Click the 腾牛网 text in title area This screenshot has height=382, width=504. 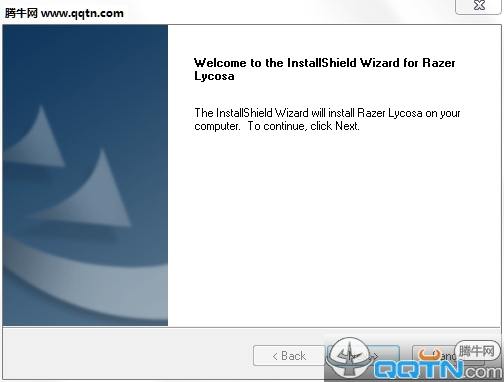pos(21,13)
